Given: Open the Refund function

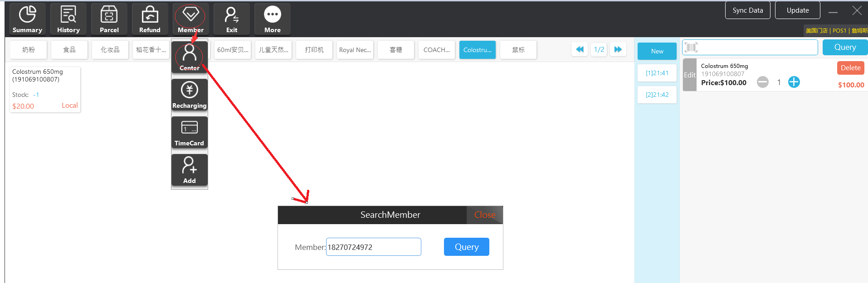Looking at the screenshot, I should 150,19.
